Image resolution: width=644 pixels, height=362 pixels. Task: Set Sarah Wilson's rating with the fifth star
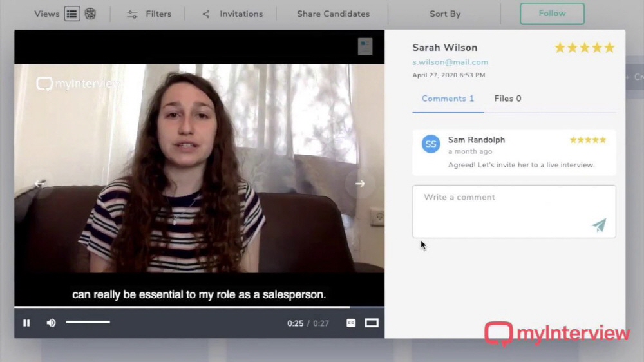coord(609,48)
